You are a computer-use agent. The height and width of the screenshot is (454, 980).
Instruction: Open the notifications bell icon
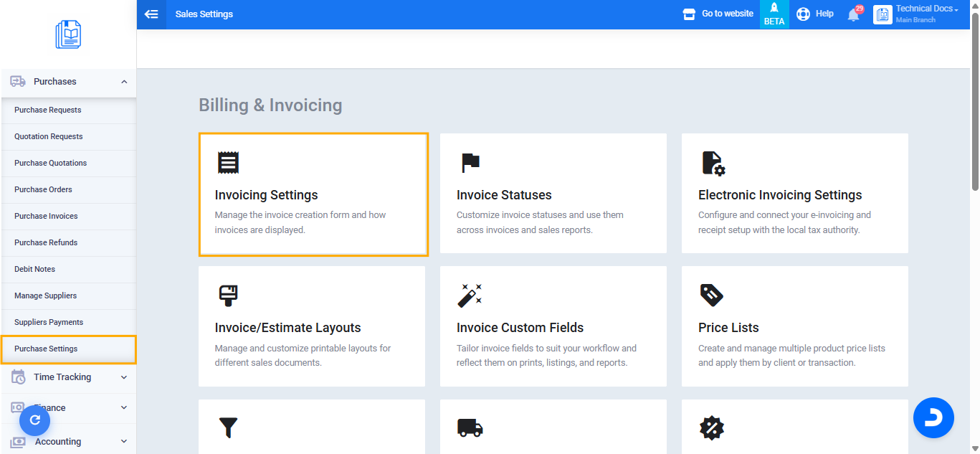853,14
